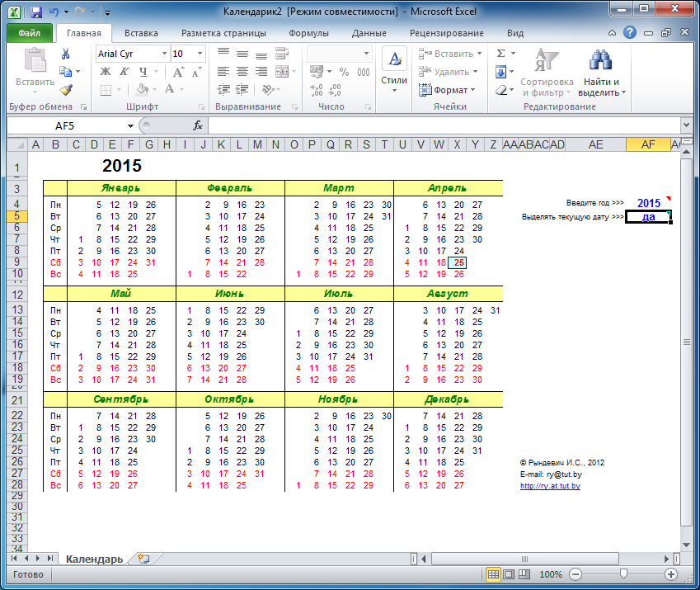
Task: Switch to the Вид ribbon tab
Action: pyautogui.click(x=515, y=33)
